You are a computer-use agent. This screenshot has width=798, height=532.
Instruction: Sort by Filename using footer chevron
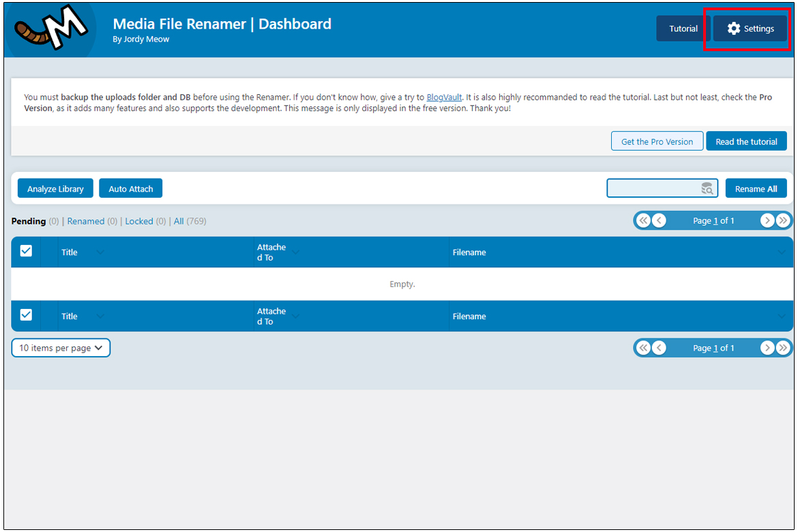(x=782, y=316)
